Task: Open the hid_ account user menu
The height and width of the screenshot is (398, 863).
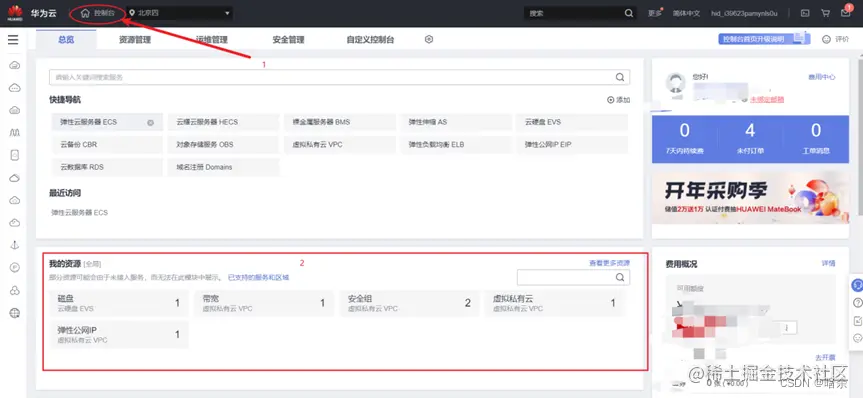Action: pos(744,13)
